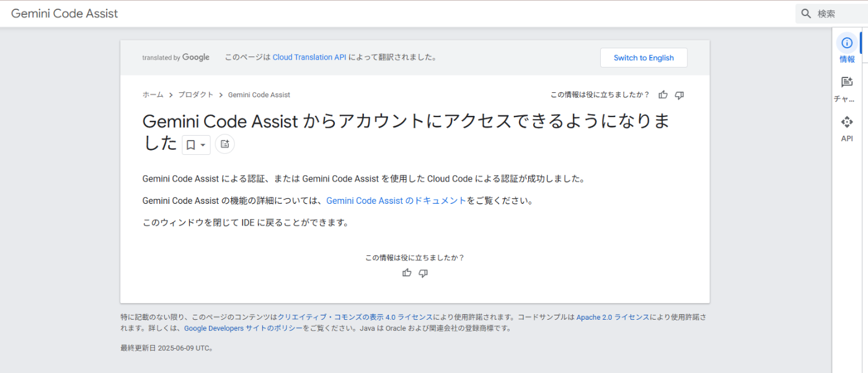
Task: Open the クリエイティブ・コモンズ 4.0 license link
Action: coord(355,317)
